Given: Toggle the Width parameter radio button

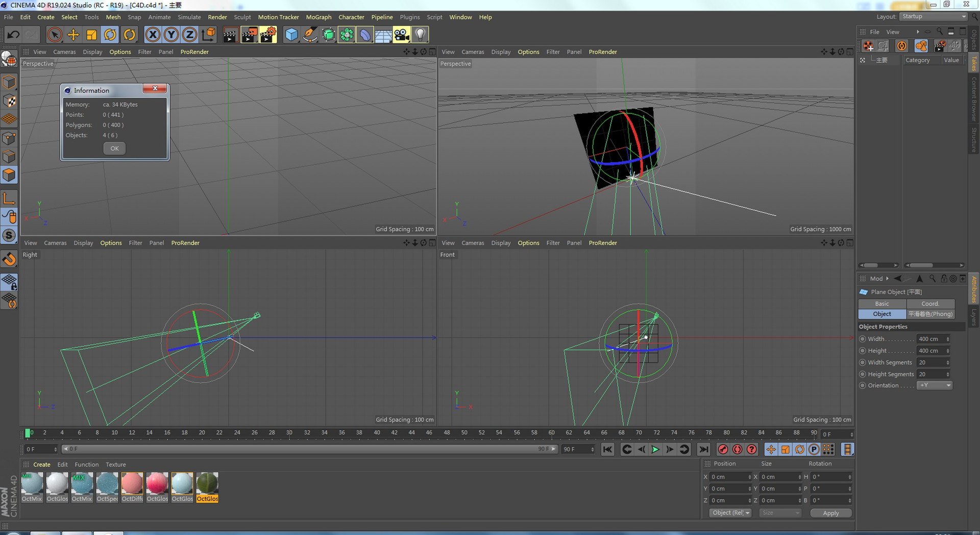Looking at the screenshot, I should 863,339.
